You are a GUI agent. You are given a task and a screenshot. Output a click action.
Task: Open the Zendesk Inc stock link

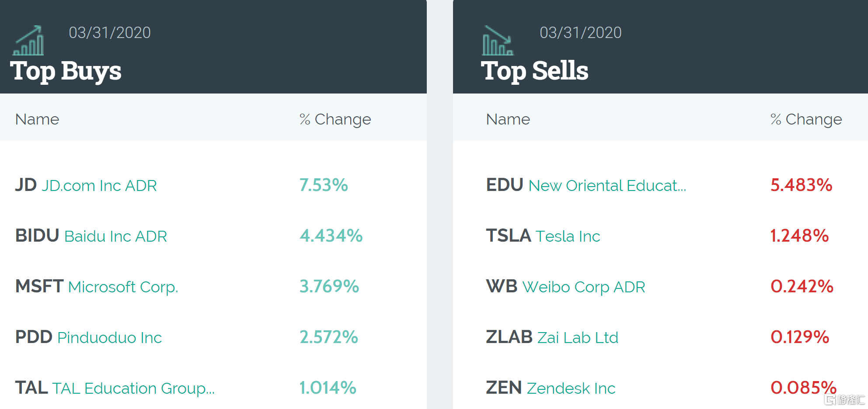click(x=571, y=388)
